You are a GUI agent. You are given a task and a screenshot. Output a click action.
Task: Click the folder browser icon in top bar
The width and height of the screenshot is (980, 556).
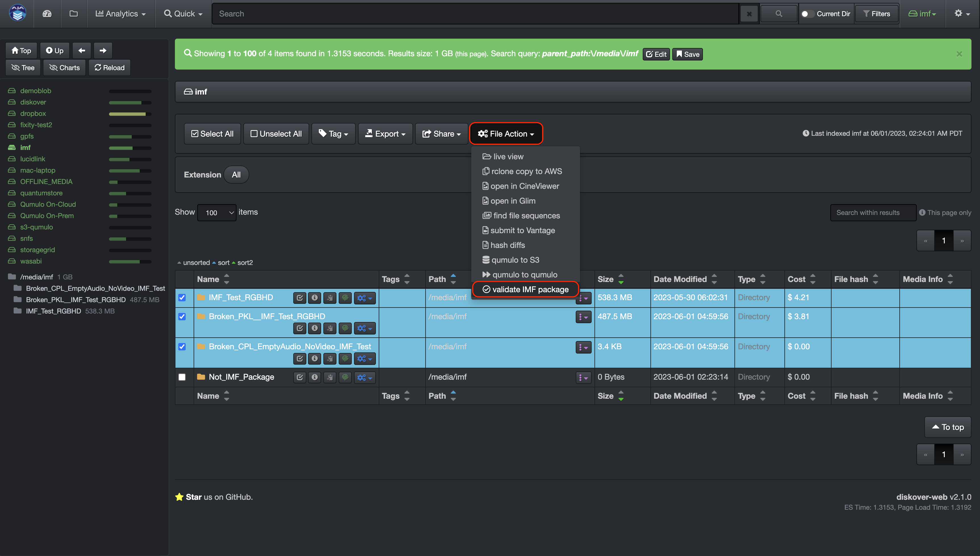coord(73,13)
